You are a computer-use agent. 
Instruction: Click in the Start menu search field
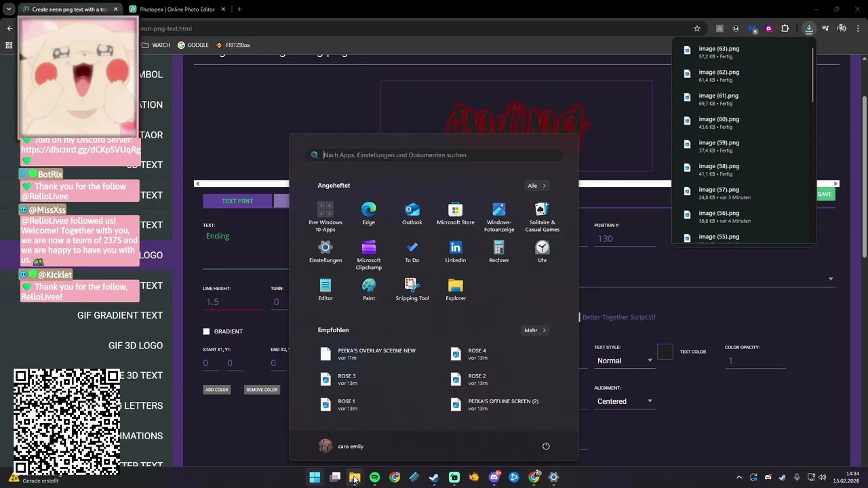(x=434, y=155)
